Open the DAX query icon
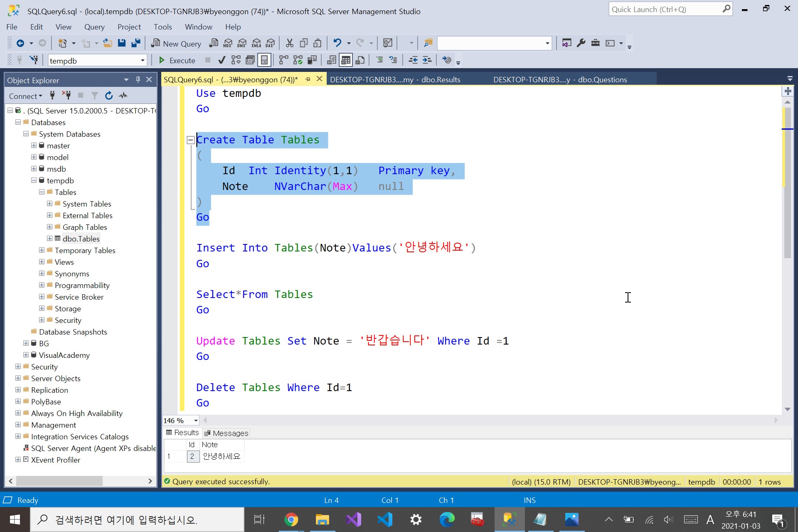Viewport: 798px width, 532px height. 270,43
